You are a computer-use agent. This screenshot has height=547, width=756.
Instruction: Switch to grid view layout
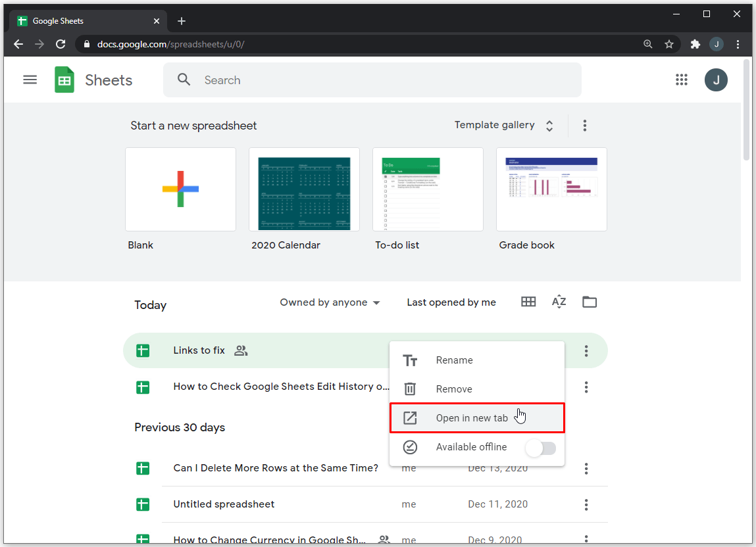(x=528, y=302)
